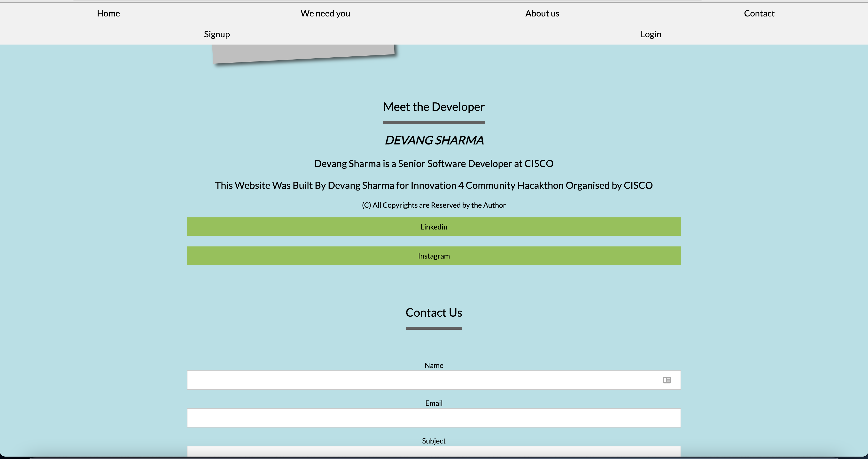Click the Innovation 4 Community Hacakthon sentence

coord(434,185)
